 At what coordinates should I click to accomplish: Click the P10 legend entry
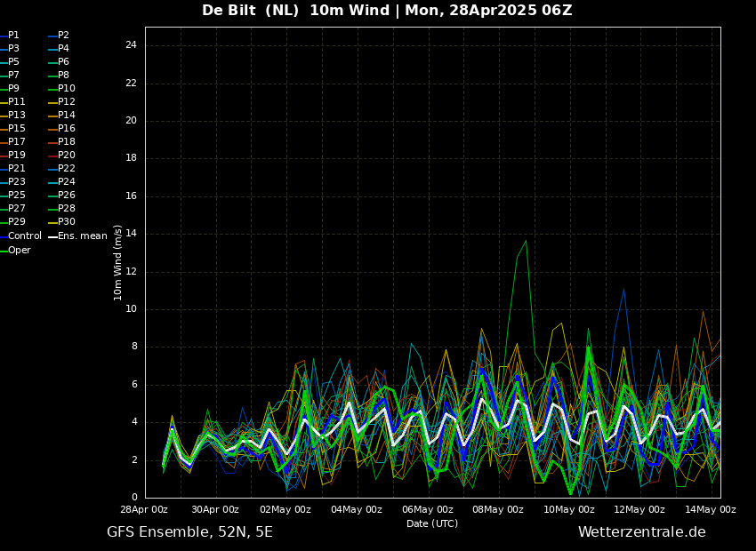pos(66,89)
